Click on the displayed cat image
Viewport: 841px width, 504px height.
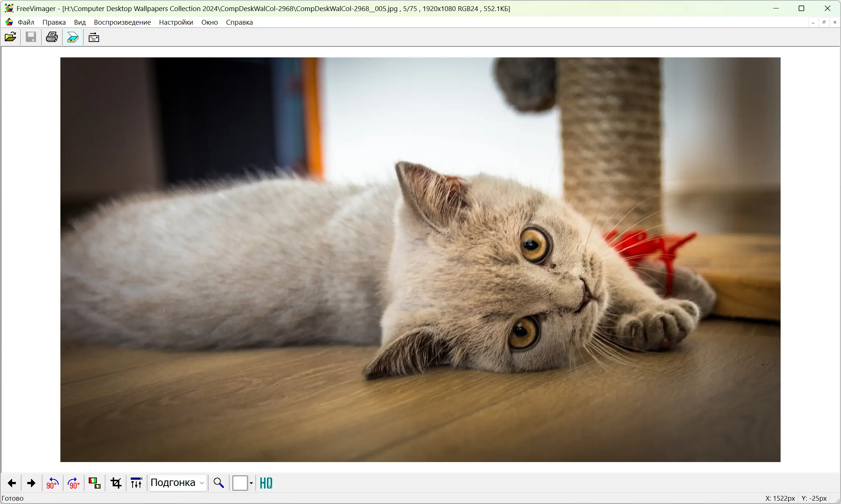point(420,259)
